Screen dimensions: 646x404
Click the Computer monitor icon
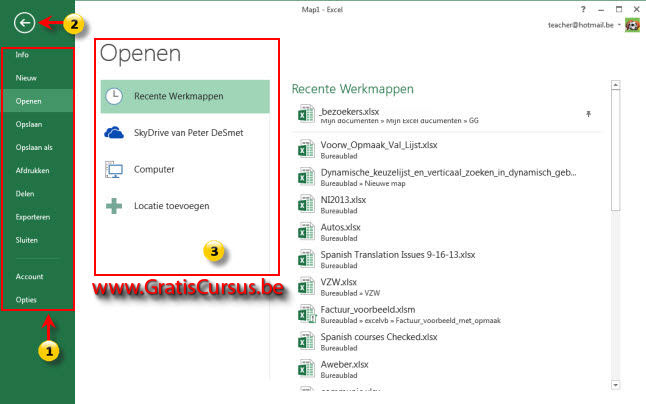114,169
